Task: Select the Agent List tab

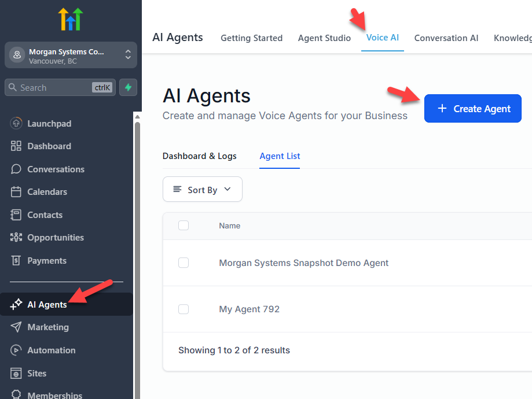Action: point(280,156)
